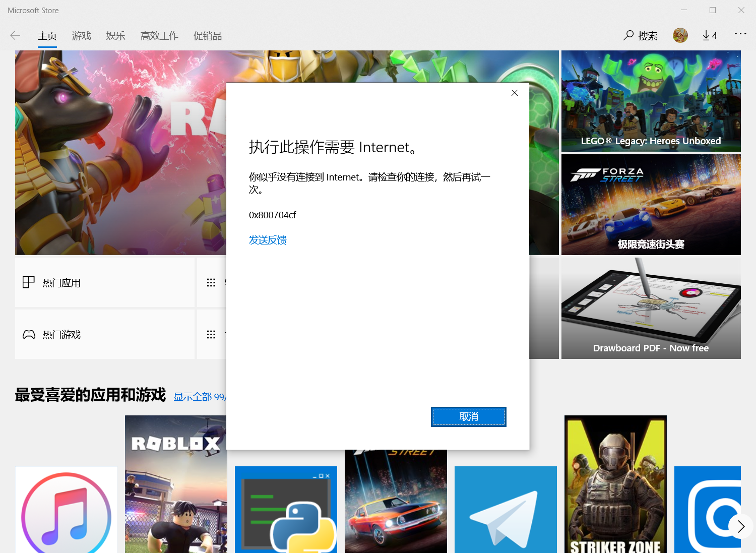Open the 主页 tab
This screenshot has width=756, height=553.
coord(47,36)
